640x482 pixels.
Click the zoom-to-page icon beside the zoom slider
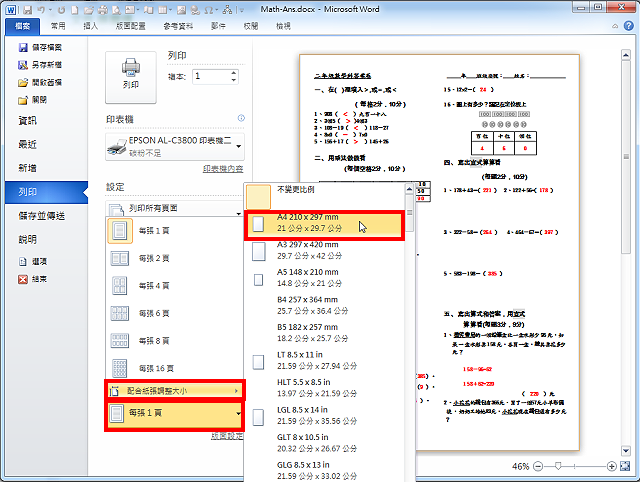click(x=625, y=466)
